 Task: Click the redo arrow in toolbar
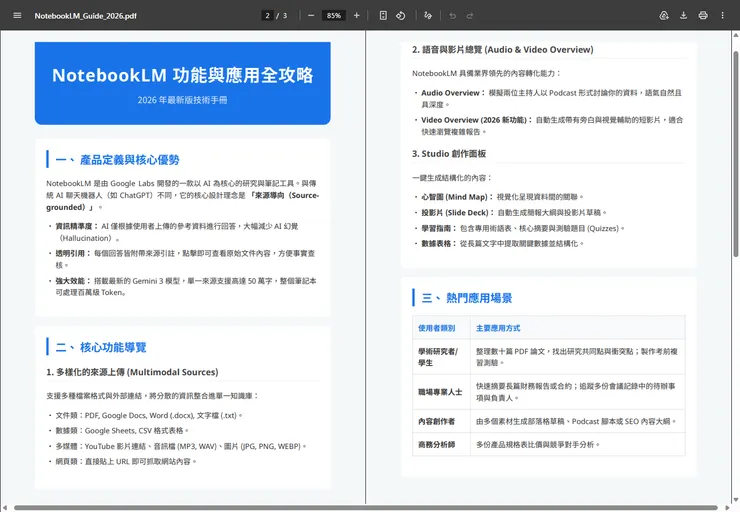470,16
